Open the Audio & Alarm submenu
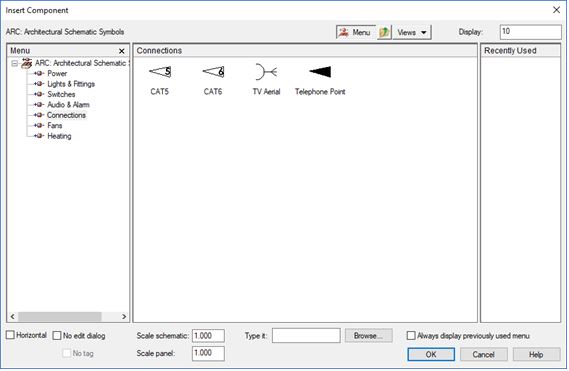Screen dimensions: 569x371 tap(69, 105)
